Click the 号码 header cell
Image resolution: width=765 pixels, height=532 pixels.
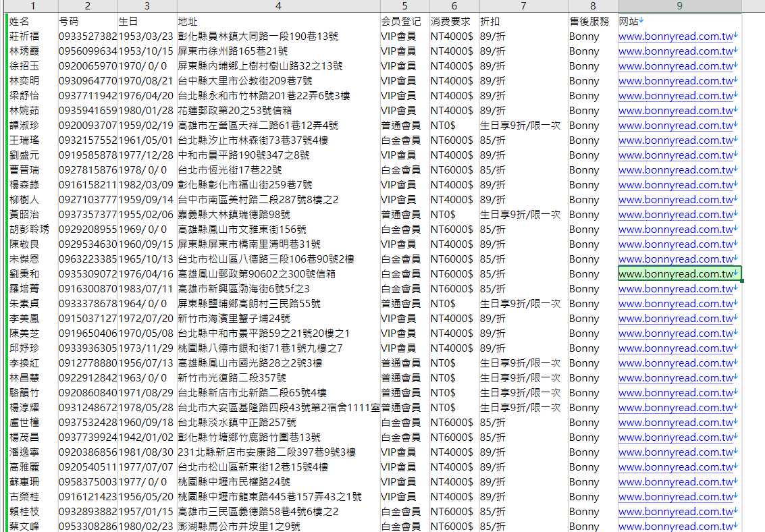(x=88, y=22)
